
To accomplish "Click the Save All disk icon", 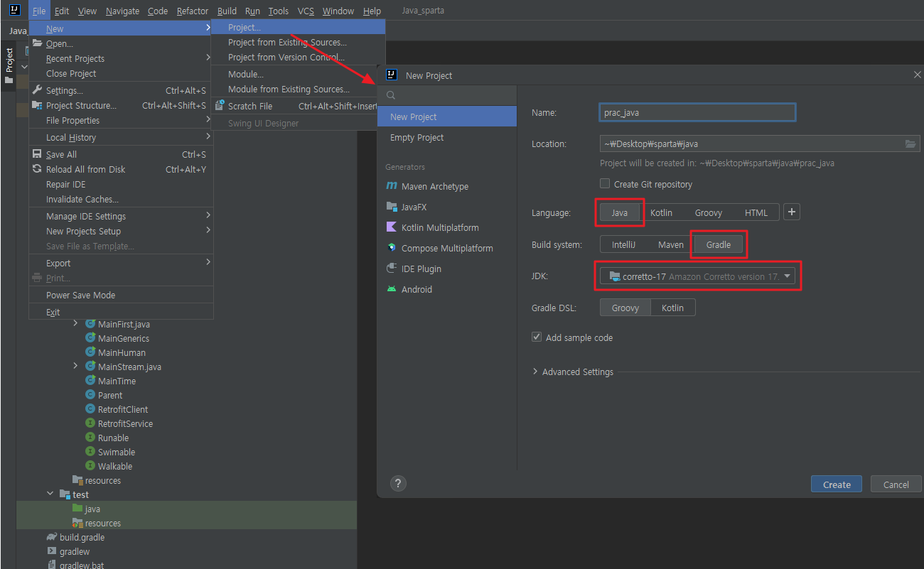I will coord(38,154).
